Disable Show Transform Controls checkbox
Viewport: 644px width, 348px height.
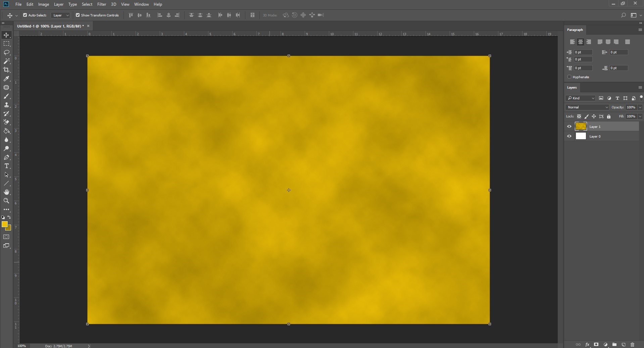(78, 15)
